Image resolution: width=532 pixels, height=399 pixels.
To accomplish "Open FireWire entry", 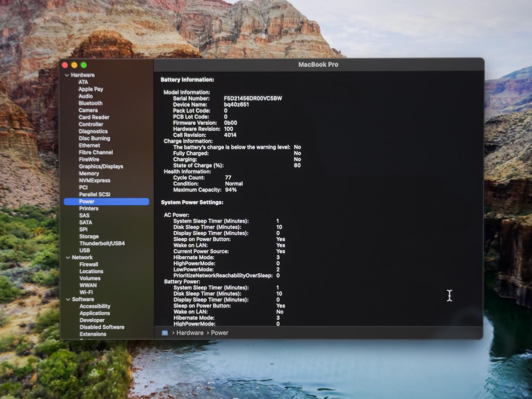I will point(89,160).
